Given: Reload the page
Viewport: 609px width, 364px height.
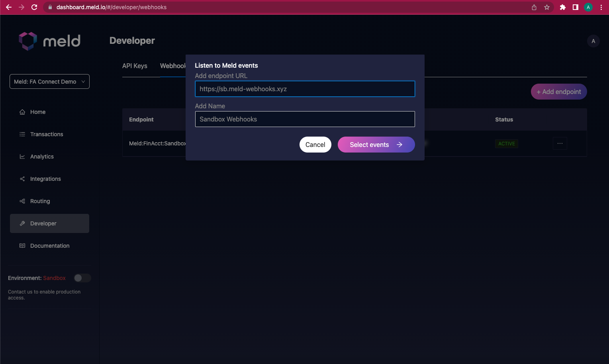Looking at the screenshot, I should pos(34,7).
